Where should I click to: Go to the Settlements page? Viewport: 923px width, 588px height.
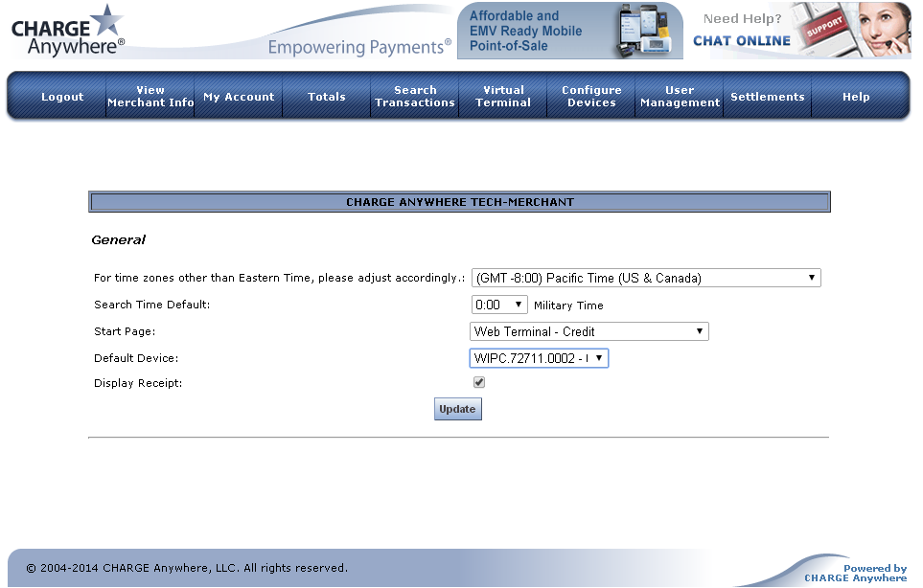(x=768, y=97)
